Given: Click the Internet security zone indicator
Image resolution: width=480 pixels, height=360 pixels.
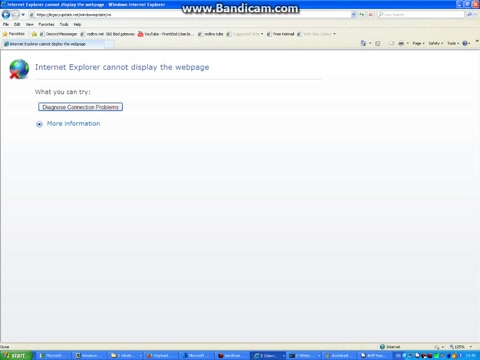Looking at the screenshot, I should point(390,347).
